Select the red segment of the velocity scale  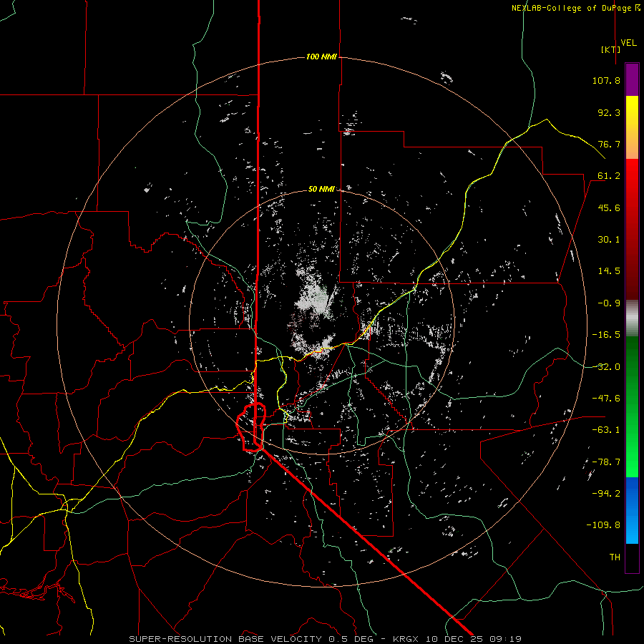pyautogui.click(x=632, y=229)
